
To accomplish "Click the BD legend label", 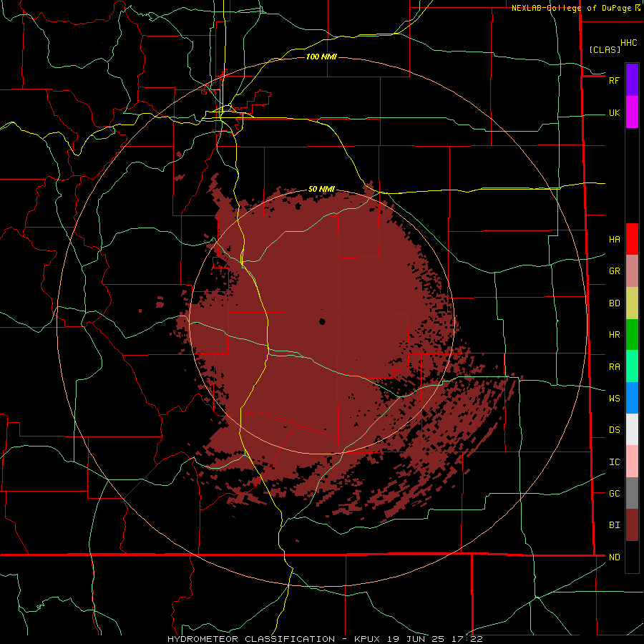I will (x=614, y=303).
